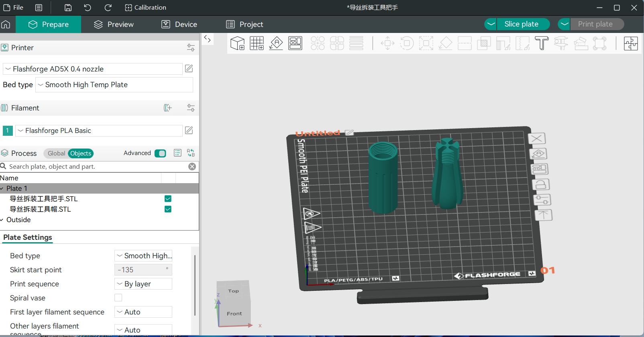Select the Prepare tab
The height and width of the screenshot is (337, 644).
pyautogui.click(x=49, y=24)
